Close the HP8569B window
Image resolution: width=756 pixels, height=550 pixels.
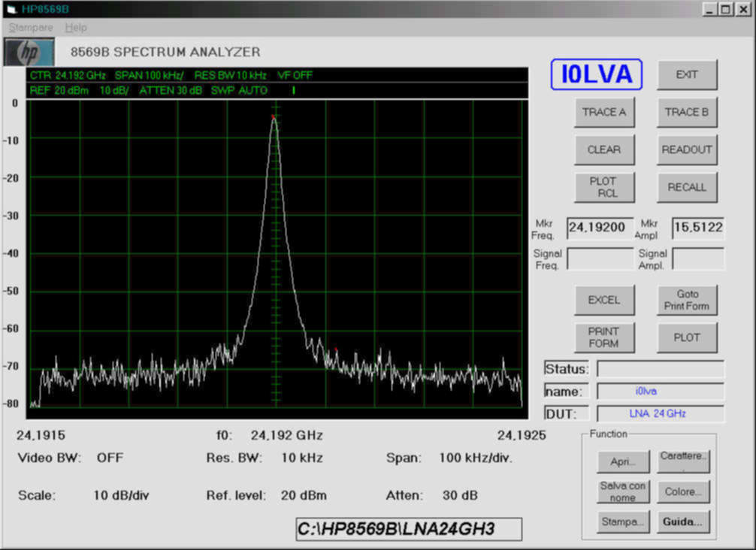(x=743, y=9)
